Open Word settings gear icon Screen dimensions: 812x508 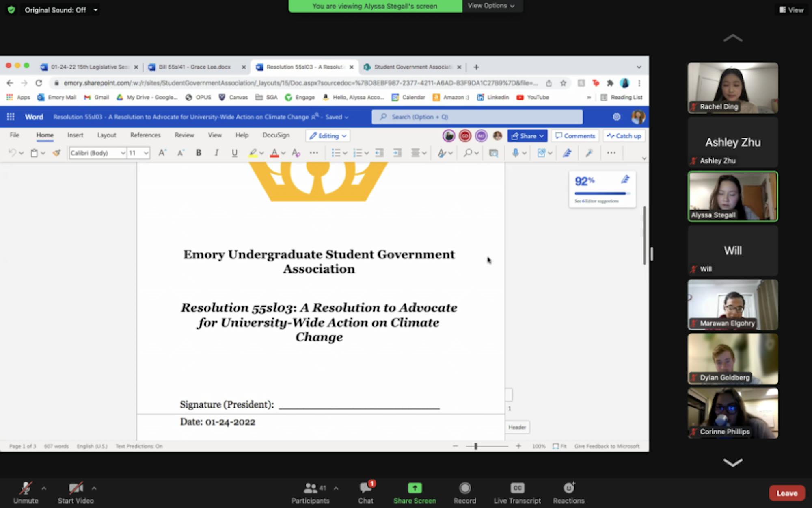tap(616, 117)
